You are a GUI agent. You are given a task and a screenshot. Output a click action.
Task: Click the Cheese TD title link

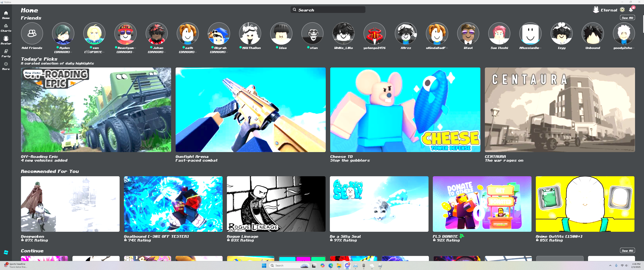[341, 157]
